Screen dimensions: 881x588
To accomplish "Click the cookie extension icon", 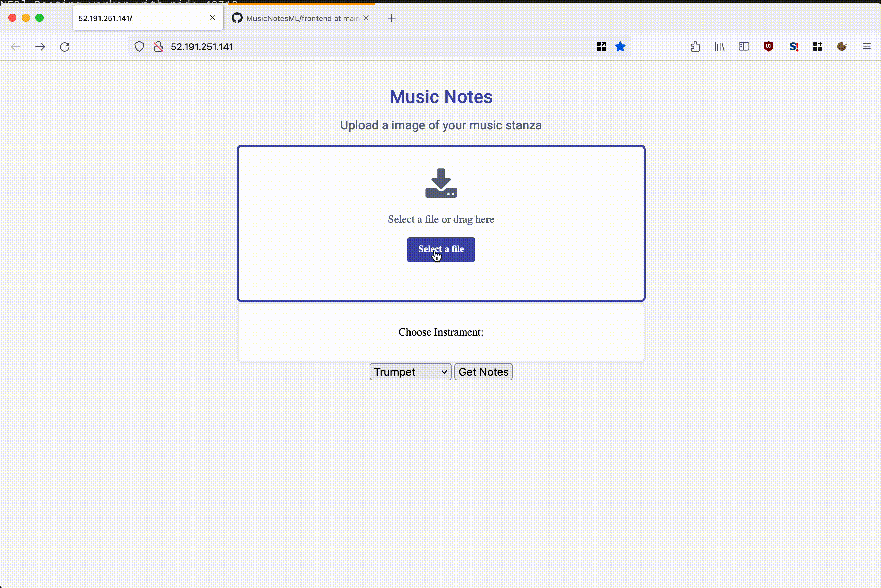I will click(841, 46).
